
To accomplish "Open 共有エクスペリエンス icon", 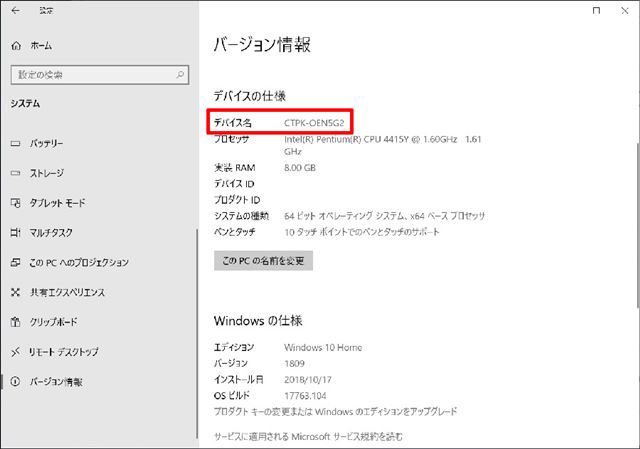I will pyautogui.click(x=16, y=292).
